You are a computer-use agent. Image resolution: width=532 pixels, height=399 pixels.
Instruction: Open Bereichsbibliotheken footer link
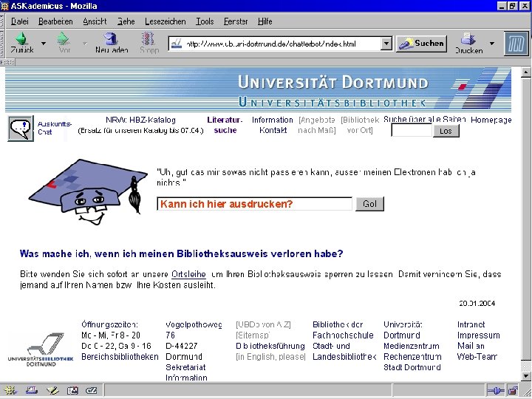120,357
